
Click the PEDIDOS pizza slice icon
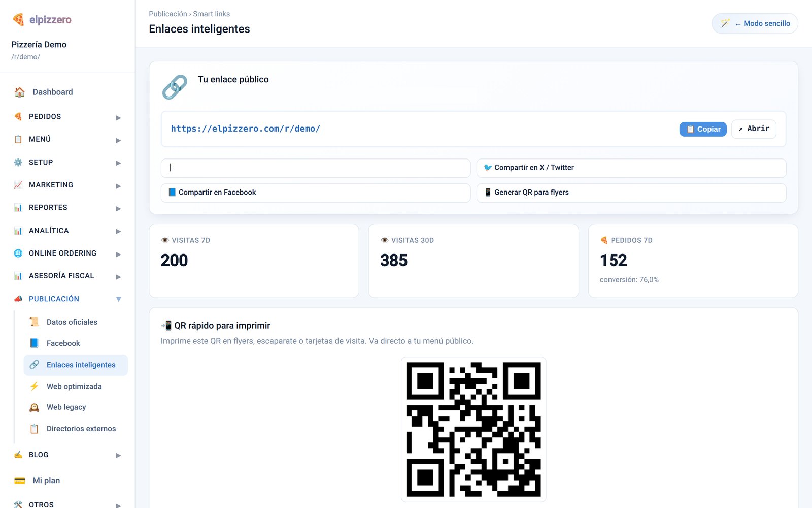(x=18, y=116)
